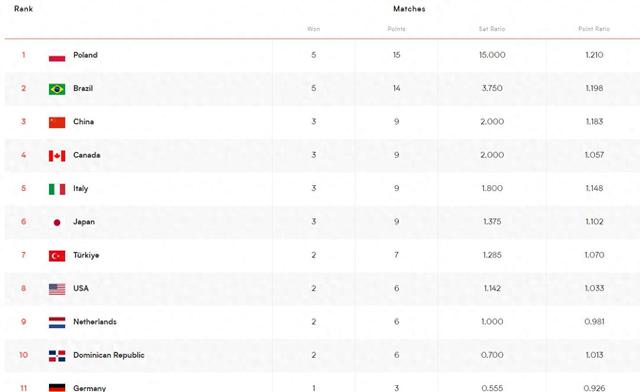This screenshot has width=640, height=392.
Task: Click the Poland flag icon
Action: click(57, 56)
